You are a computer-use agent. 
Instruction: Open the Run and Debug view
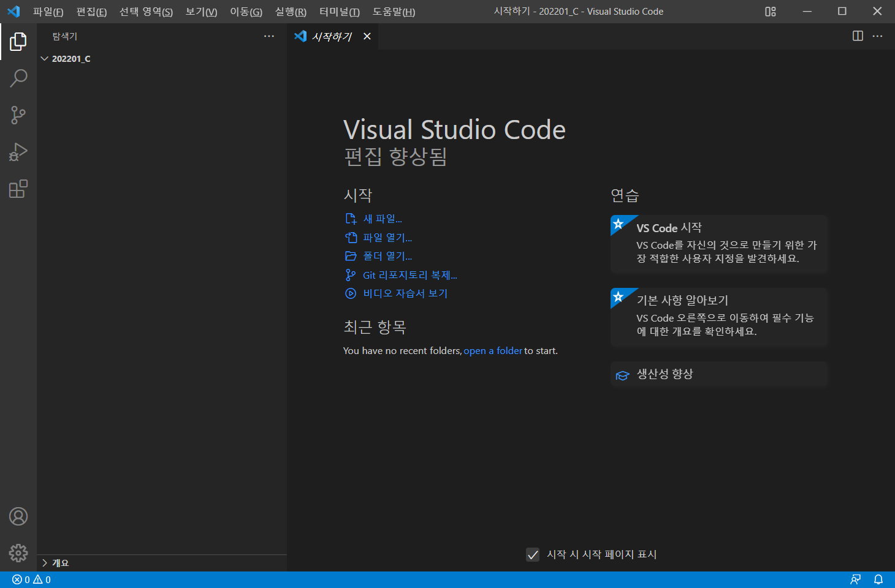point(18,152)
